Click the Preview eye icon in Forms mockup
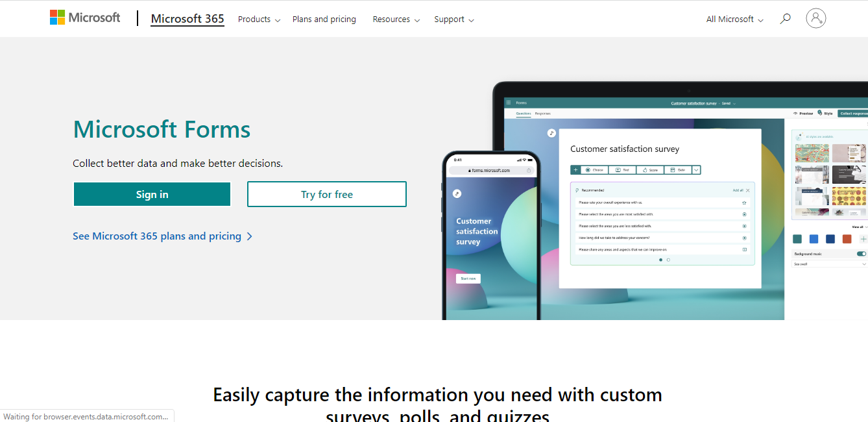Image resolution: width=868 pixels, height=422 pixels. [x=796, y=113]
